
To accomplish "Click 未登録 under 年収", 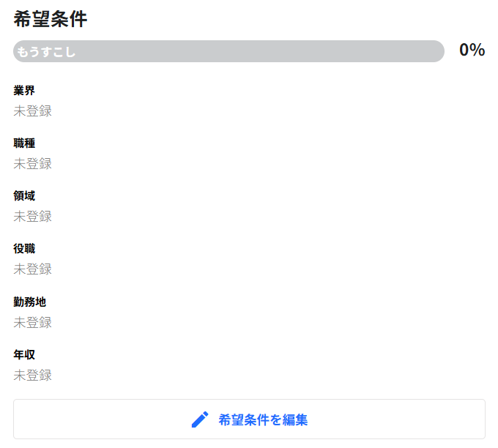I will pos(32,376).
